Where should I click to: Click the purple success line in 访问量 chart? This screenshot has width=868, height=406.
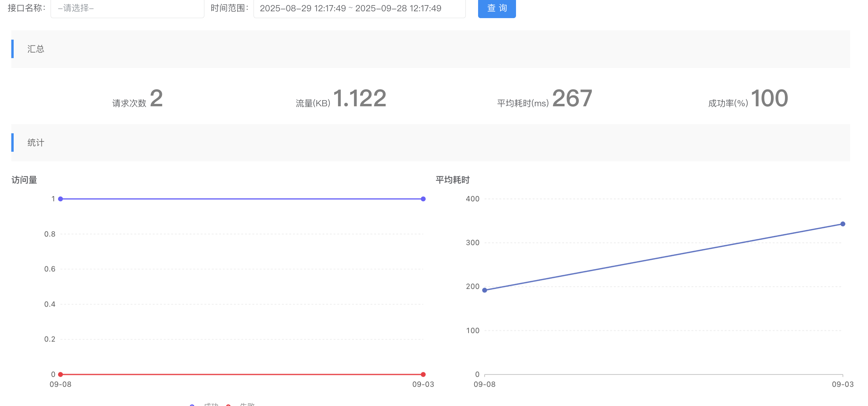[x=242, y=199]
